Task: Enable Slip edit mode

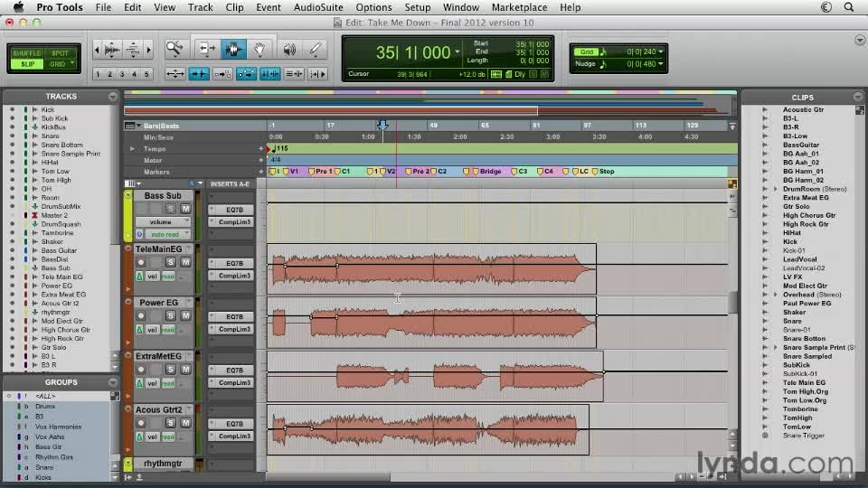Action: click(27, 64)
